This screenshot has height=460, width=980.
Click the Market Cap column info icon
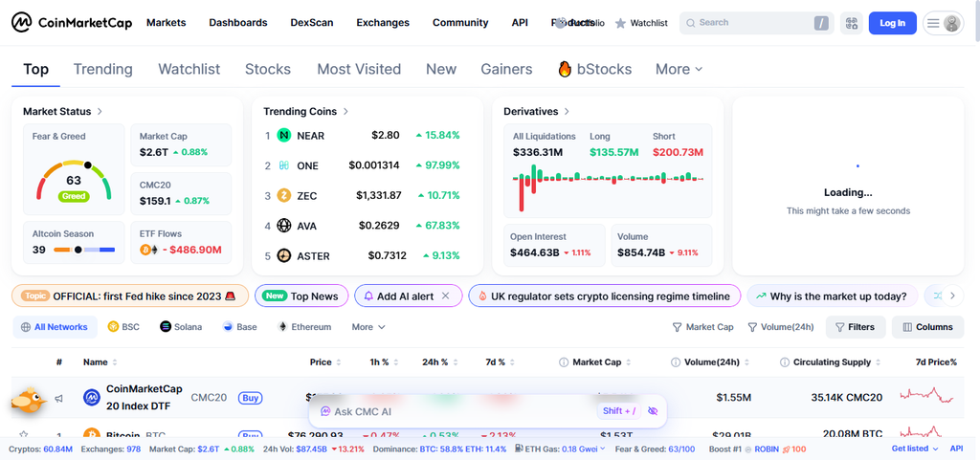tap(563, 362)
